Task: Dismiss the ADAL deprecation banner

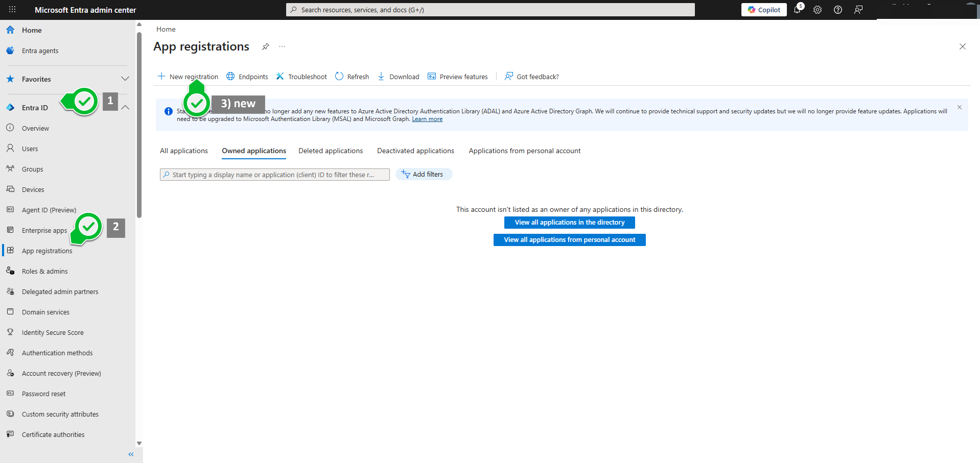Action: (959, 107)
